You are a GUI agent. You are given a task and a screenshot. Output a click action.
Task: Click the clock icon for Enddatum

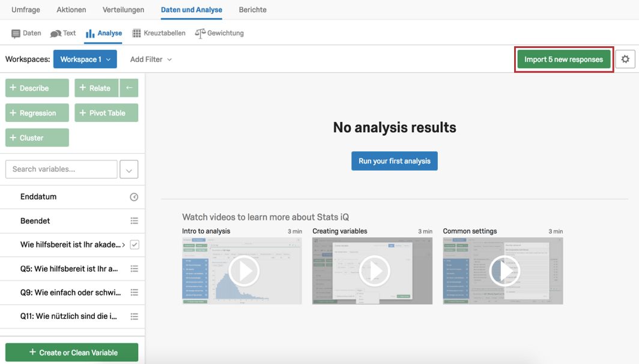134,197
